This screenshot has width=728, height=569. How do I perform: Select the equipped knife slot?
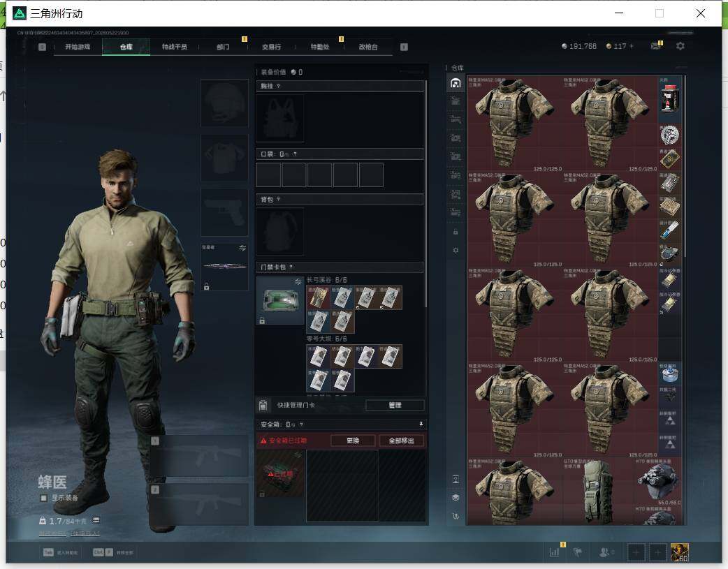tap(224, 267)
